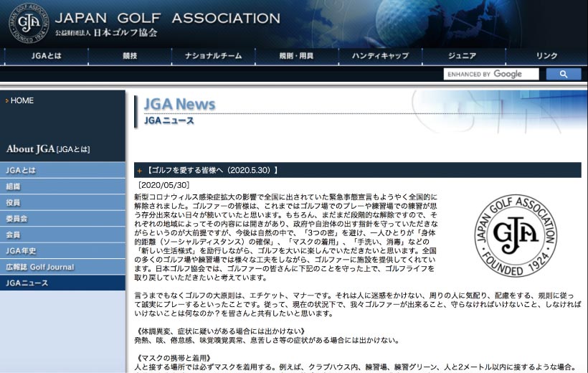Type in the Google search field
588x373 pixels.
(x=490, y=74)
